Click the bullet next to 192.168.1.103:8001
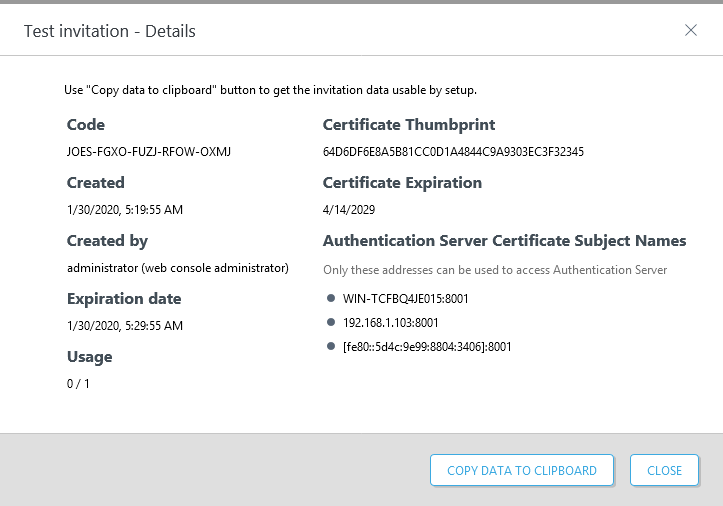This screenshot has width=723, height=506. [330, 322]
